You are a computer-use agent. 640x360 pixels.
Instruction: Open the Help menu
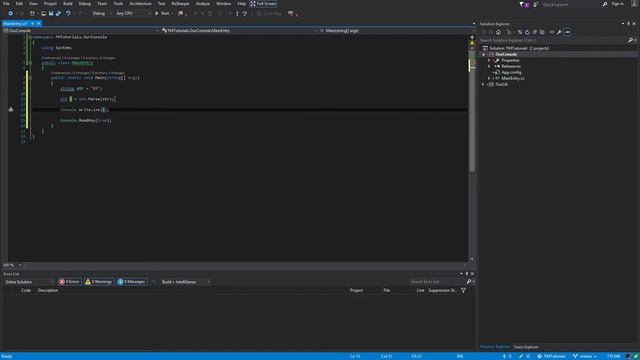[x=242, y=4]
